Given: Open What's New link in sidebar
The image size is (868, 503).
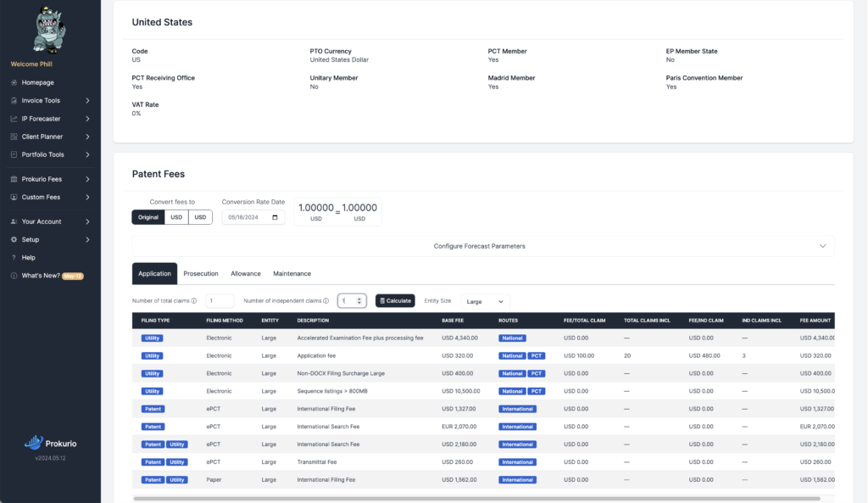Looking at the screenshot, I should pyautogui.click(x=41, y=276).
